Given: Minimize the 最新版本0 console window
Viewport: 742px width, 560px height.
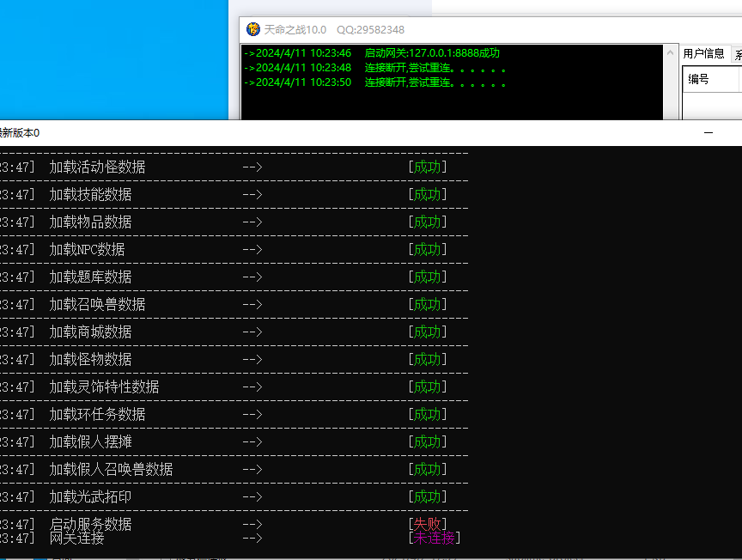Looking at the screenshot, I should coord(709,133).
